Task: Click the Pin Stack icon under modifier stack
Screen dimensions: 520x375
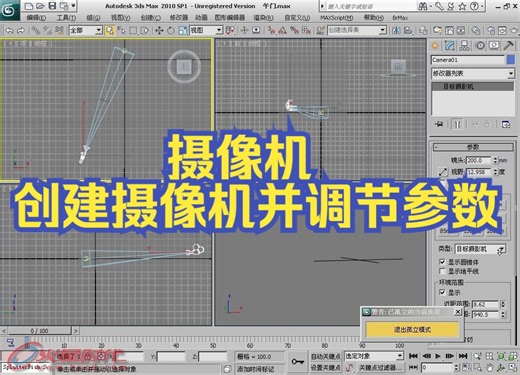Action: click(x=439, y=124)
